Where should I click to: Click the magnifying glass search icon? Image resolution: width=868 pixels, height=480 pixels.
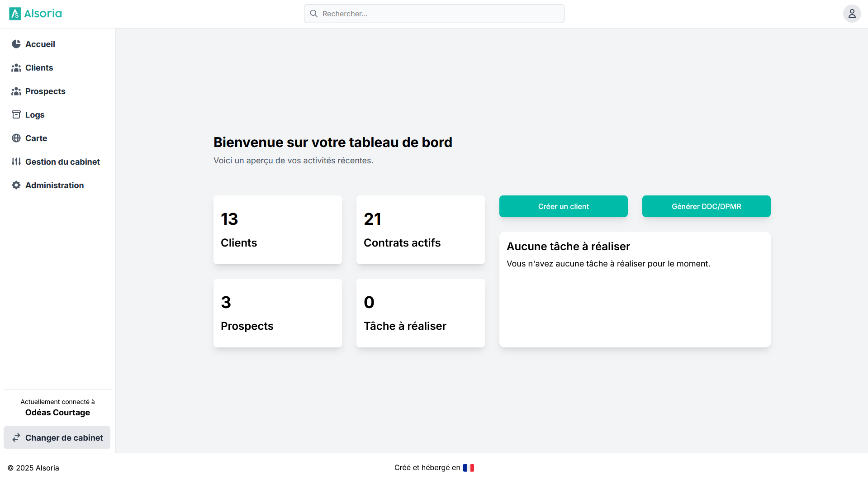[x=314, y=14]
